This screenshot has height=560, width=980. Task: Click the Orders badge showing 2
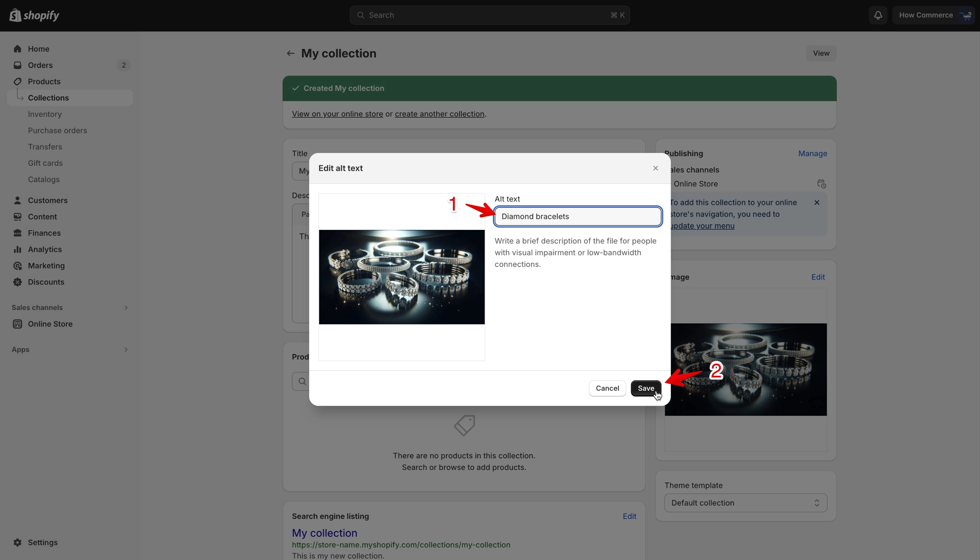124,65
